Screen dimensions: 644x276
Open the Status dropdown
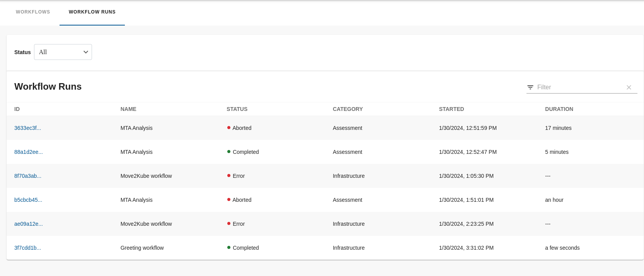[63, 52]
